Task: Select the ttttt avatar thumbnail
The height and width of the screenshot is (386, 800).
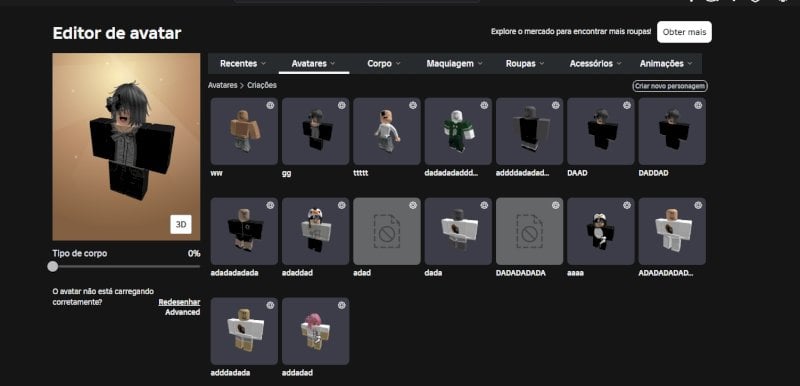Action: [387, 131]
